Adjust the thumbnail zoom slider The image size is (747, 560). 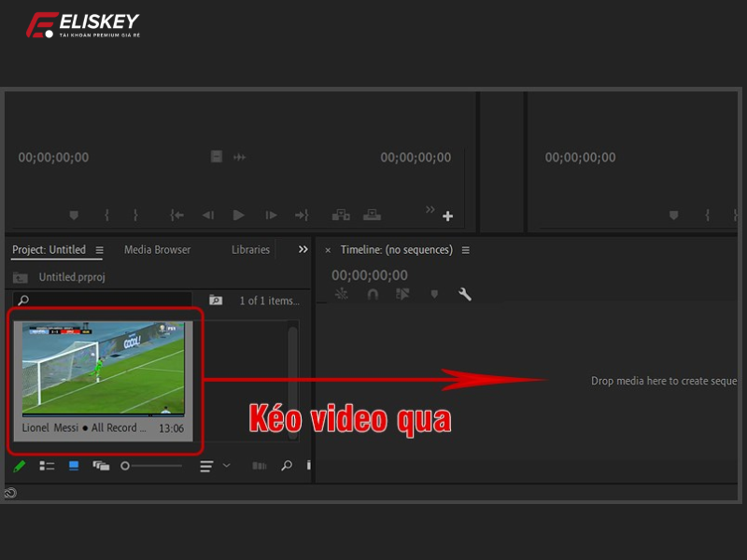125,466
